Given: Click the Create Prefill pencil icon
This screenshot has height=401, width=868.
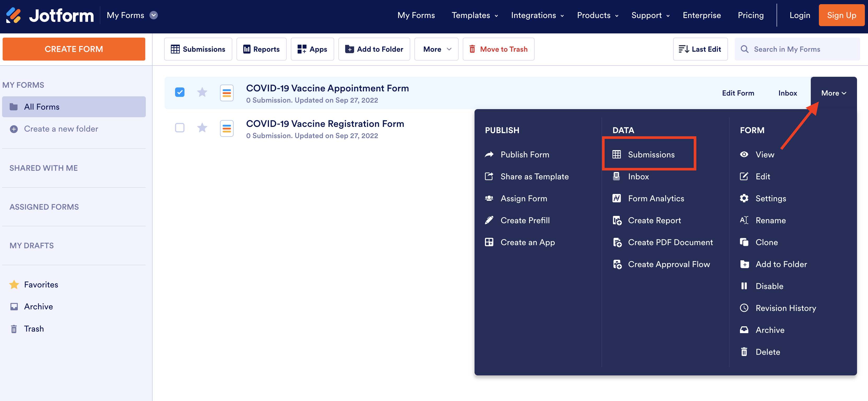Looking at the screenshot, I should [489, 220].
